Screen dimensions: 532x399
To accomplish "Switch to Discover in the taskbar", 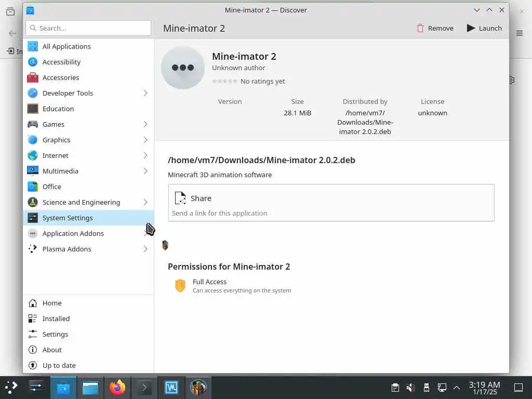I will coord(63,388).
